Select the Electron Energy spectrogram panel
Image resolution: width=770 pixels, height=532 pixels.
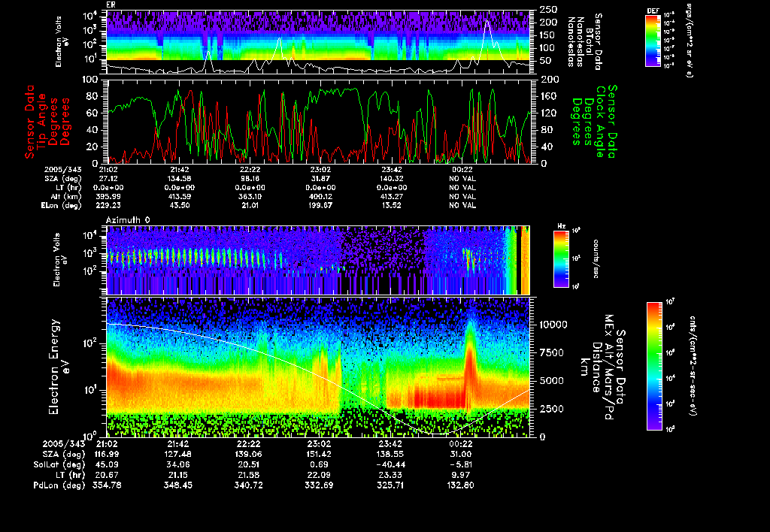tap(319, 367)
